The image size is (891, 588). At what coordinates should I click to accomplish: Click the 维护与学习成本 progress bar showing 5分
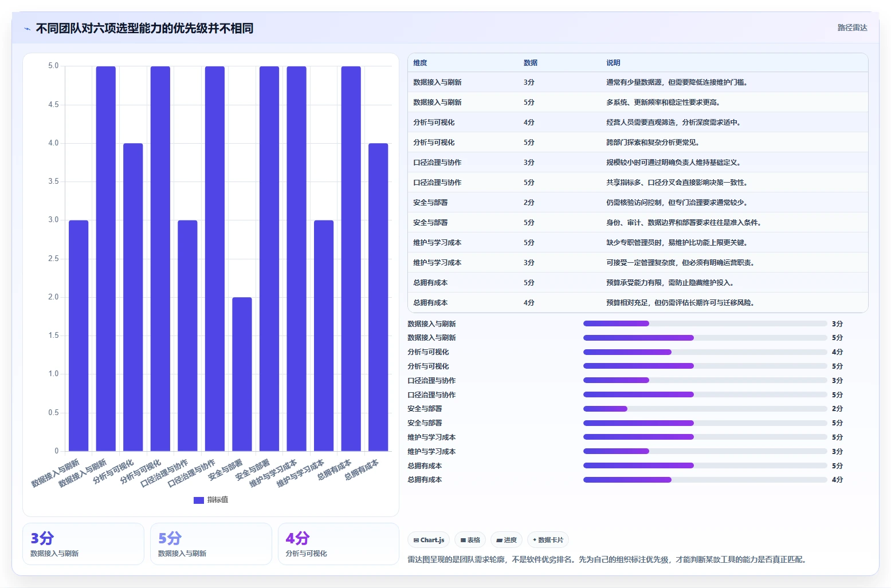[705, 437]
